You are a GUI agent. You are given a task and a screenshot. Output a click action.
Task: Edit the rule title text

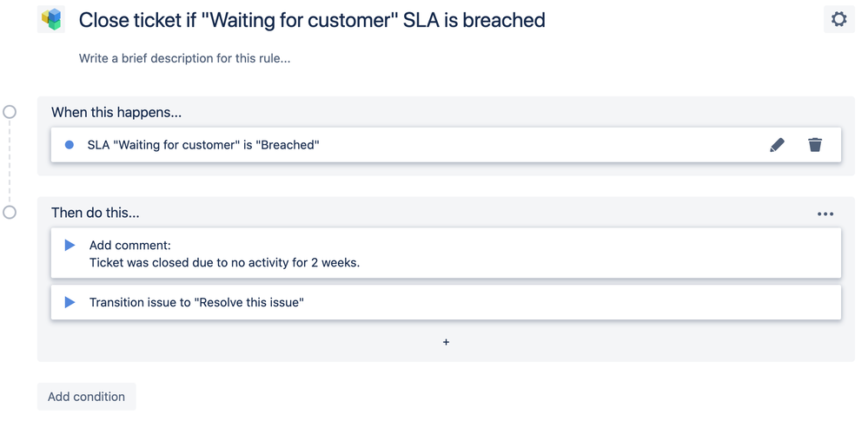tap(312, 21)
